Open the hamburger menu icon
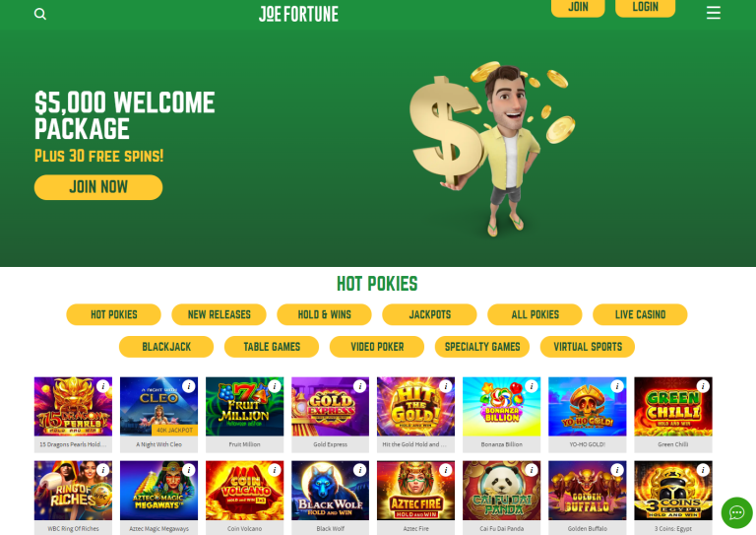 [713, 13]
